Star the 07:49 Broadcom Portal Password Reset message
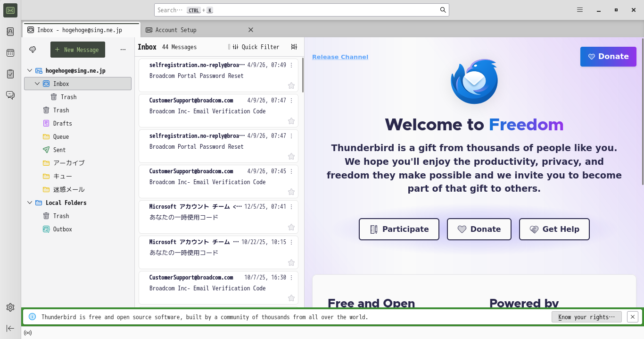 pos(291,85)
